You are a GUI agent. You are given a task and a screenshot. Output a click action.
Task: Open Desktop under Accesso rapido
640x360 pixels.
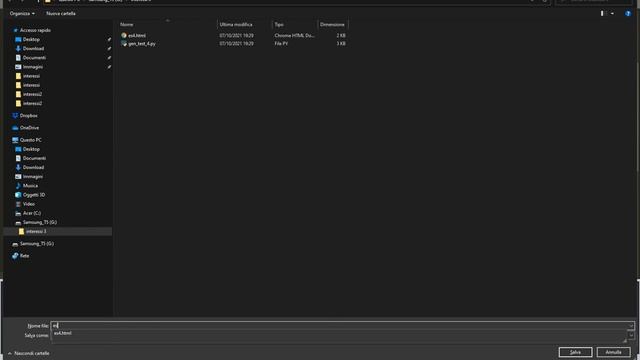(31, 40)
